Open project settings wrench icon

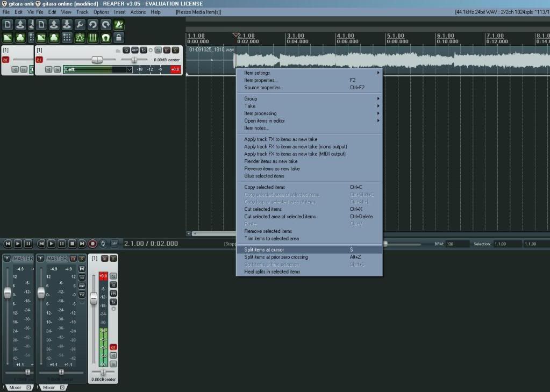(80, 24)
